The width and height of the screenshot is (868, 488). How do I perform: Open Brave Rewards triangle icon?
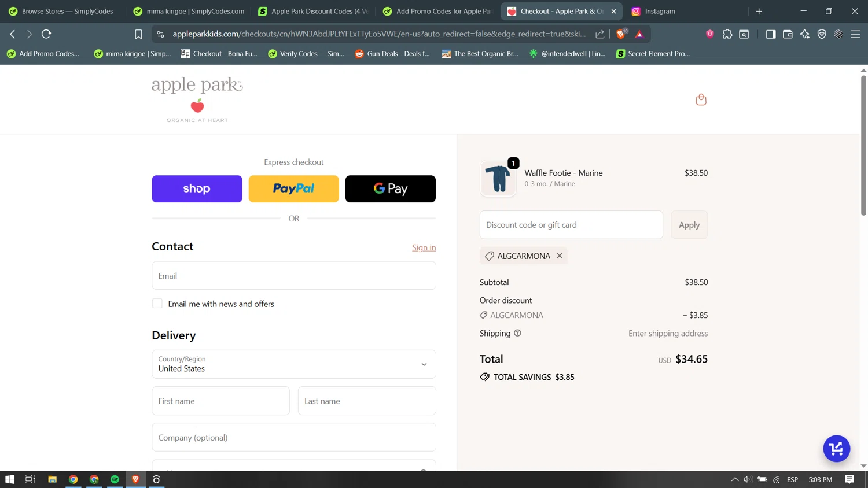point(639,34)
